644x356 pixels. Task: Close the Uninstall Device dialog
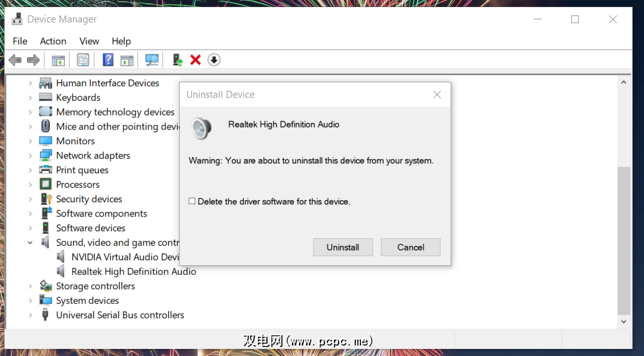pos(437,95)
